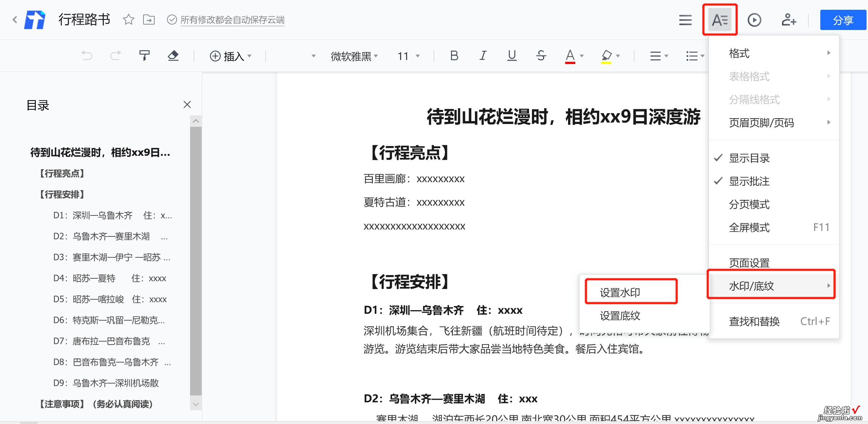Toggle bold formatting
868x424 pixels.
tap(454, 56)
